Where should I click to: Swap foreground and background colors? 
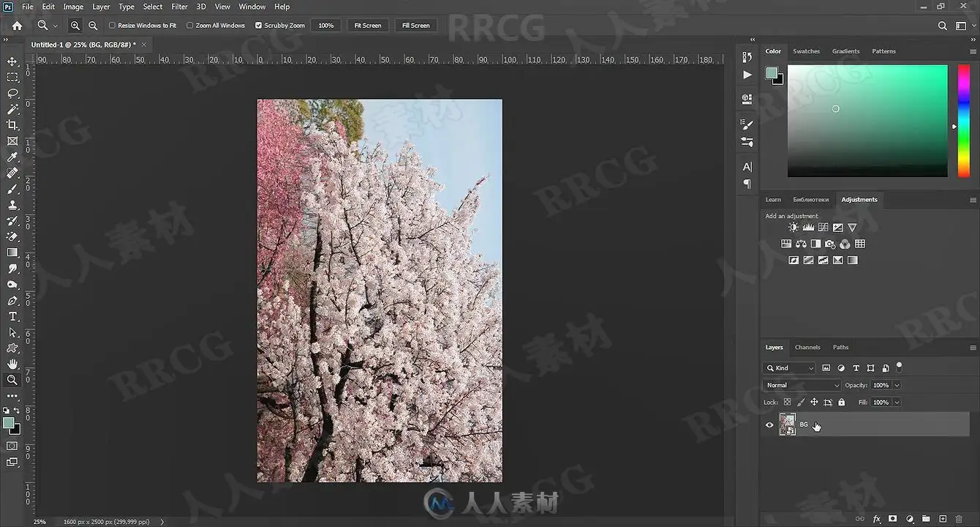click(17, 411)
